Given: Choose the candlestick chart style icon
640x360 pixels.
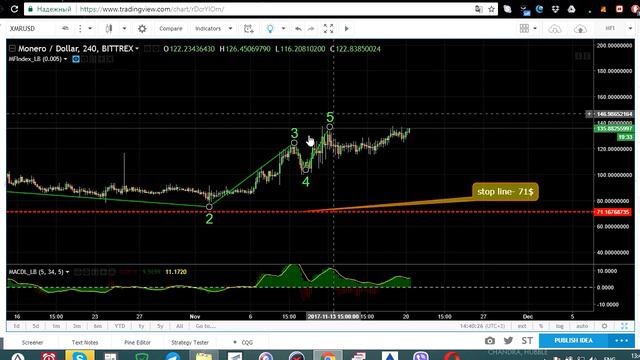Looking at the screenshot, I should point(109,29).
